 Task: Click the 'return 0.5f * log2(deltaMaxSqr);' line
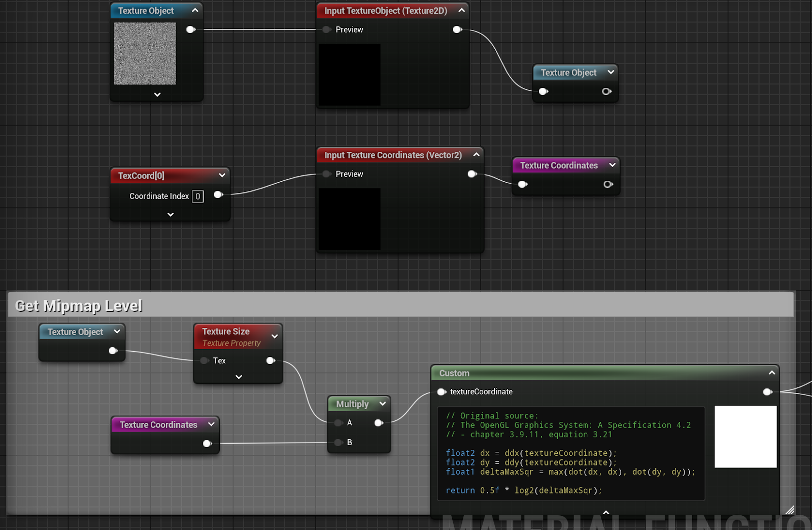(524, 490)
